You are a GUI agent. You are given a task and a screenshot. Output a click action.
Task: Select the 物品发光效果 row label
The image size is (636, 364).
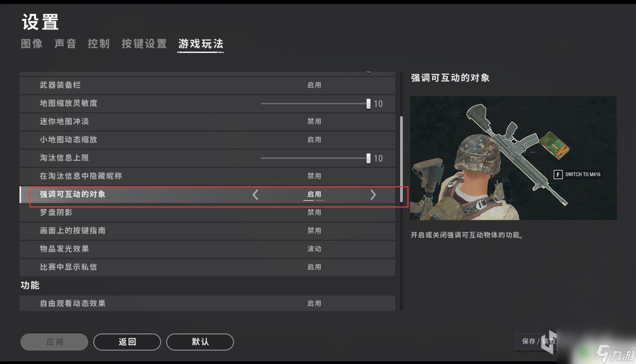pos(64,249)
